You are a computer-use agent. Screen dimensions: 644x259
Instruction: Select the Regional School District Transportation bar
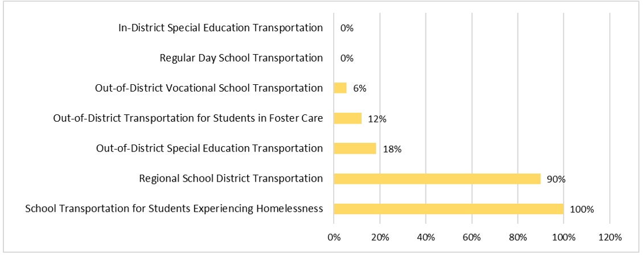coord(437,179)
